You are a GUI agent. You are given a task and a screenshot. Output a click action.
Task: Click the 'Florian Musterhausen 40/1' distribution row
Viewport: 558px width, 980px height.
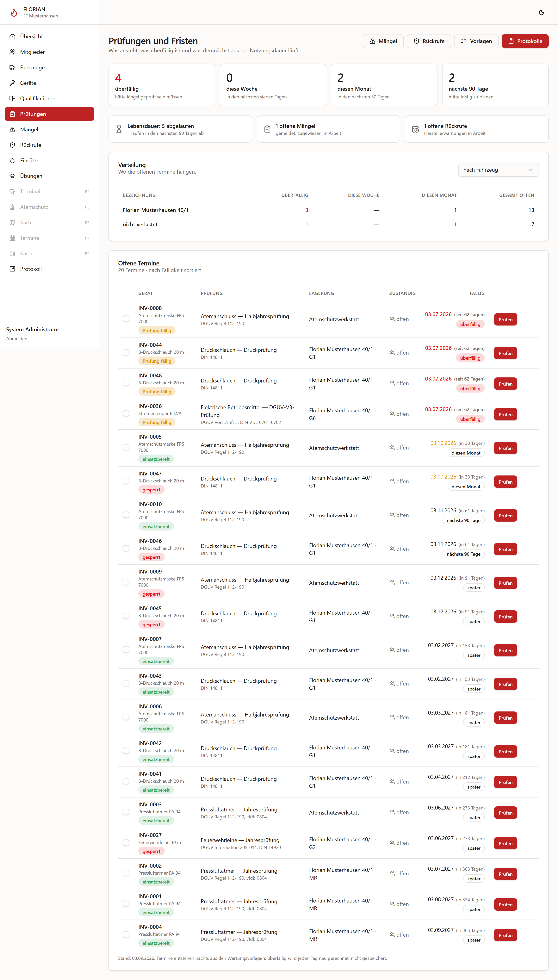coord(328,210)
